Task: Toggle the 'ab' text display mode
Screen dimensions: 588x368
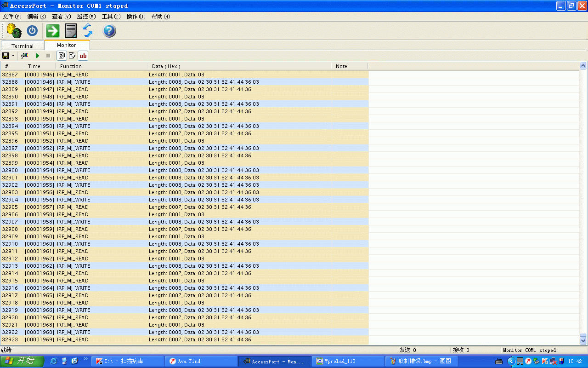Action: coord(83,56)
